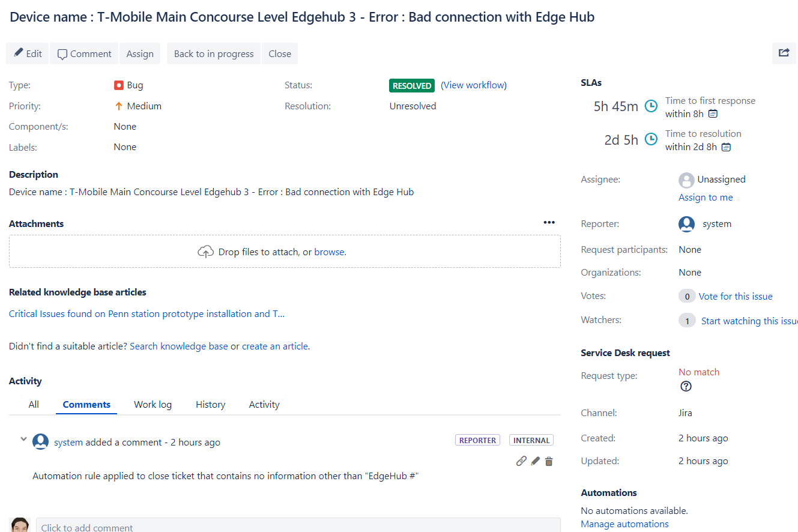Click the share/export icon button
Screen dimensions: 798x532
coord(784,53)
